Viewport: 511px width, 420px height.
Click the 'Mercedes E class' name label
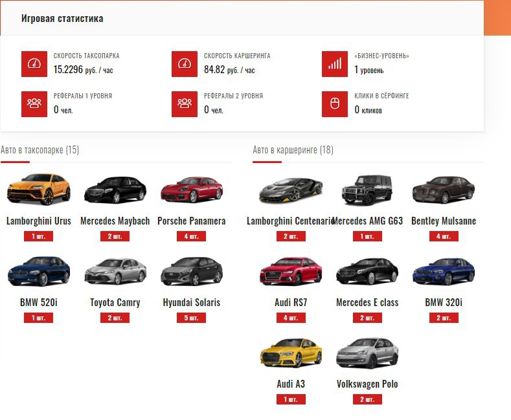point(367,302)
